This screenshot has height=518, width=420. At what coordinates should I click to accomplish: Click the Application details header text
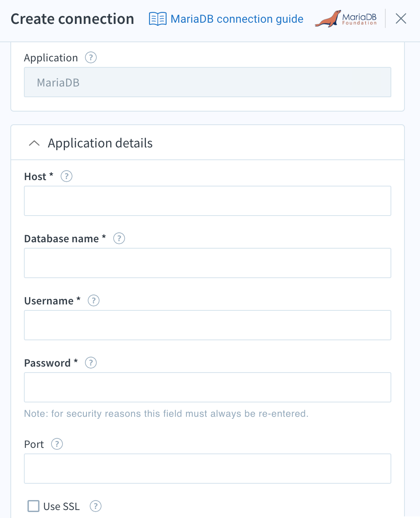[x=100, y=143]
